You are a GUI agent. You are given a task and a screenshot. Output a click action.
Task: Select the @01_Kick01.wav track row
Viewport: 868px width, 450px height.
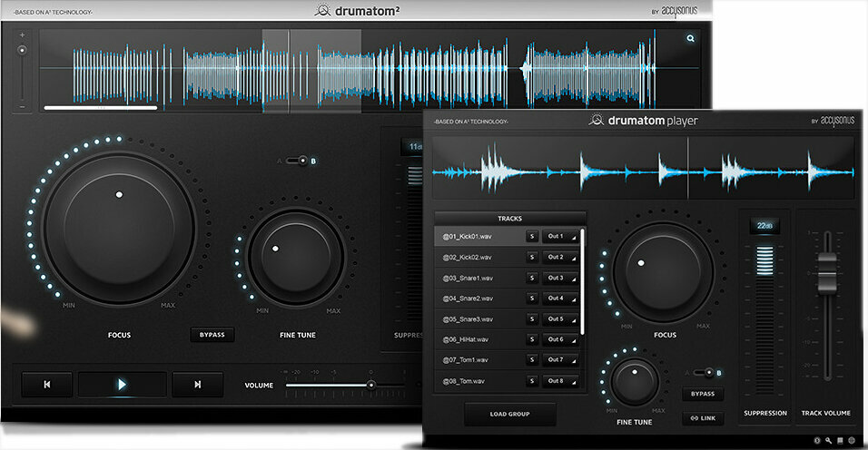pos(507,237)
